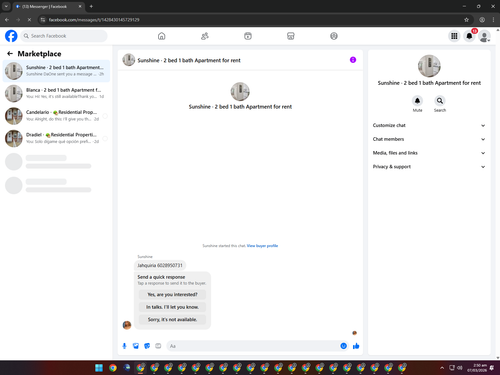The width and height of the screenshot is (500, 375).
Task: Open Dradiel Residential Properti conversation
Action: tap(56, 138)
